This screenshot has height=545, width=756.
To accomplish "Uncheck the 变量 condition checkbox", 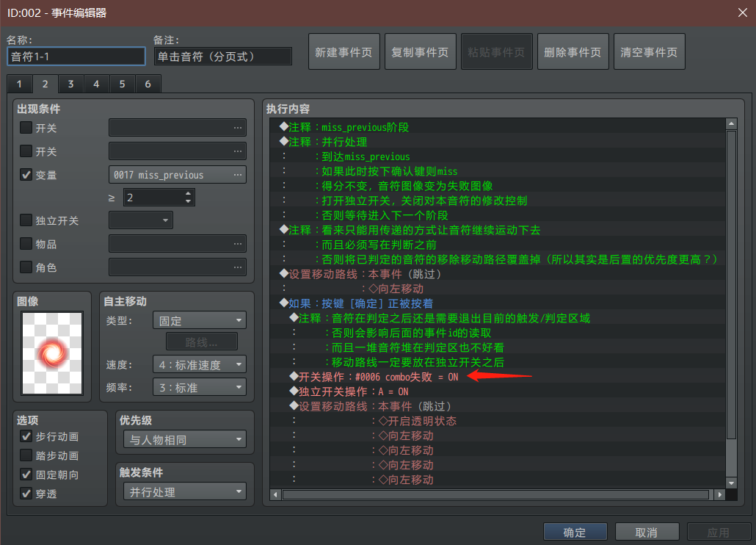I will pos(26,175).
